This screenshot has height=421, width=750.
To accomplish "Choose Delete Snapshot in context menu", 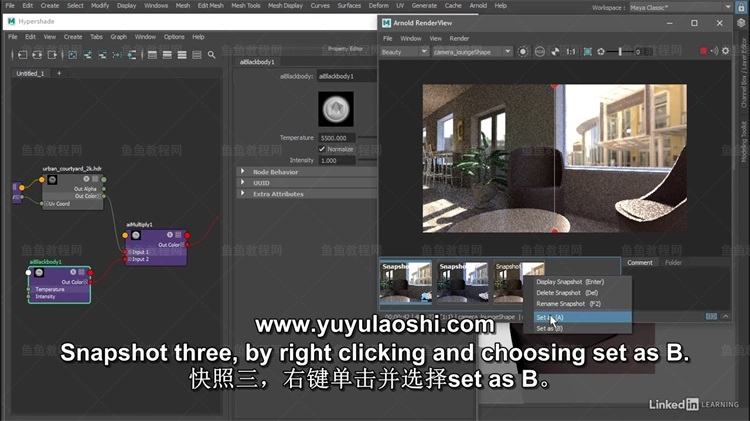I will pos(583,293).
